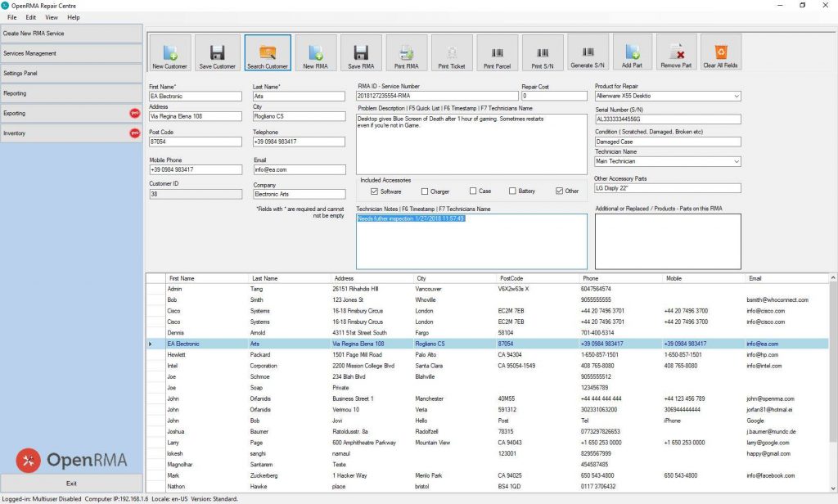The height and width of the screenshot is (504, 838).
Task: Expand the Condition field dropdown options
Action: click(x=736, y=141)
